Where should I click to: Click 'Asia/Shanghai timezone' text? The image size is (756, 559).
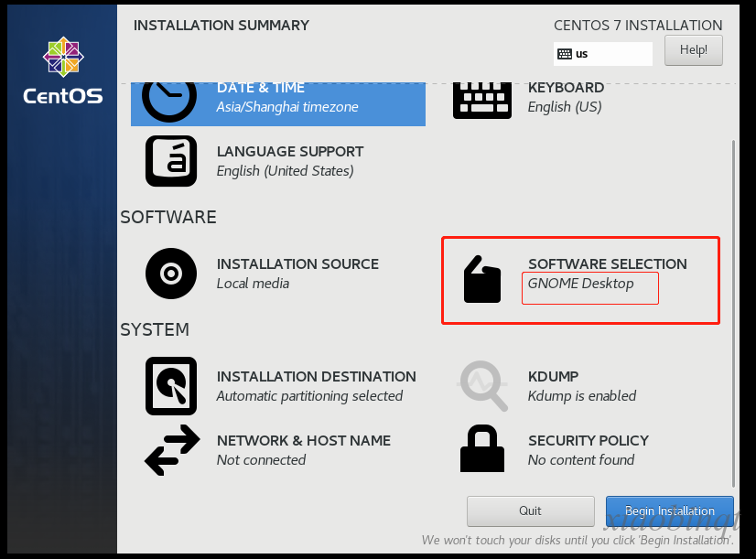coord(287,107)
